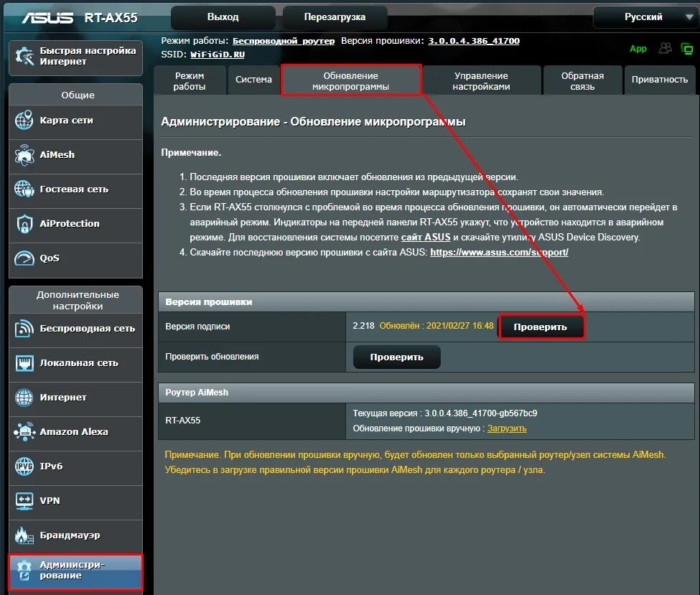Screen dimensions: 700x595
Task: Open the IPv6 sidebar icon
Action: click(x=24, y=466)
